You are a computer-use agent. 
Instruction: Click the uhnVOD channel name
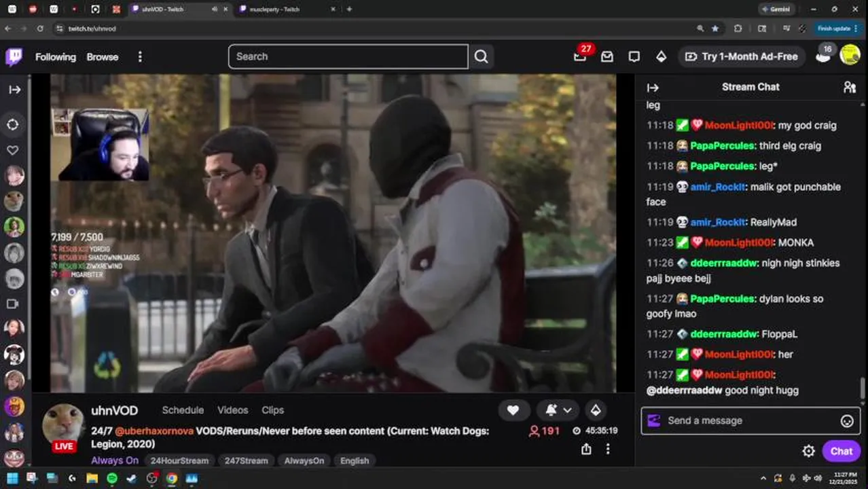pos(115,411)
